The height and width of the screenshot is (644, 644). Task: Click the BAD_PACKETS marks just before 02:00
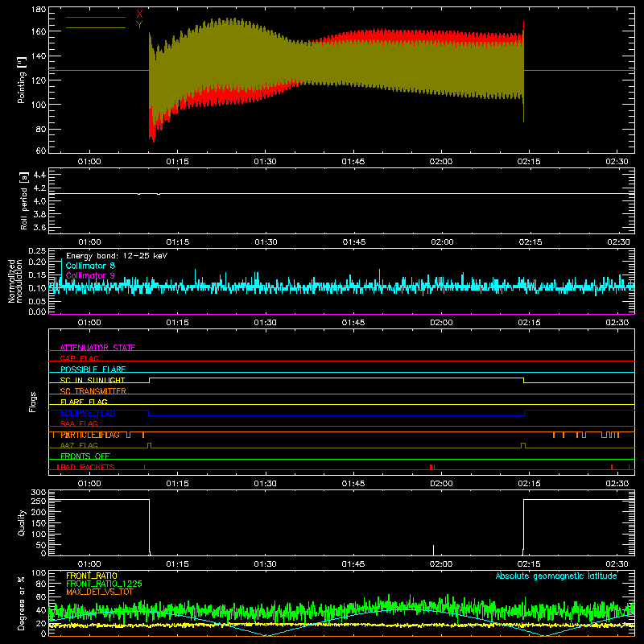(431, 467)
